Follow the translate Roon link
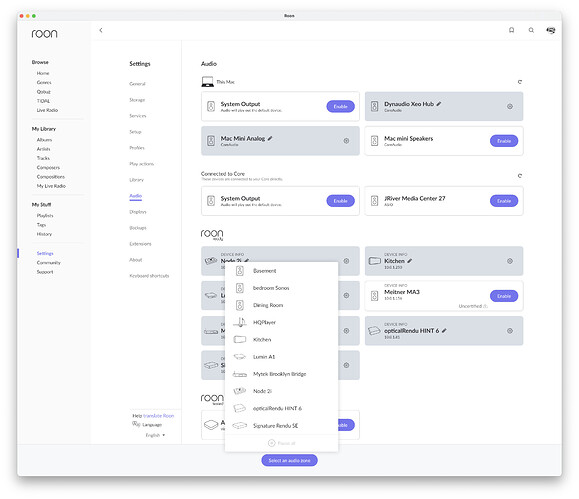Image resolution: width=579 pixels, height=499 pixels. point(158,416)
